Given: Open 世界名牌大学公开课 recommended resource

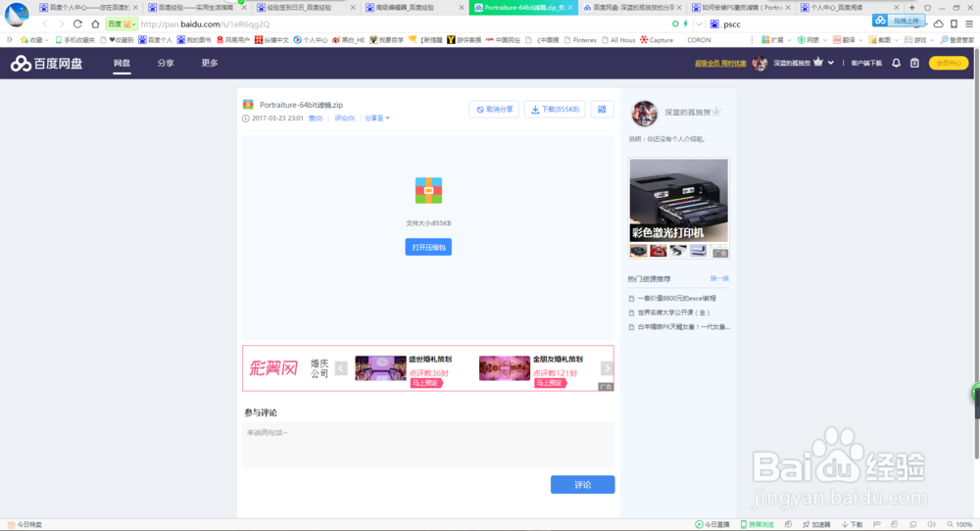Looking at the screenshot, I should [674, 313].
